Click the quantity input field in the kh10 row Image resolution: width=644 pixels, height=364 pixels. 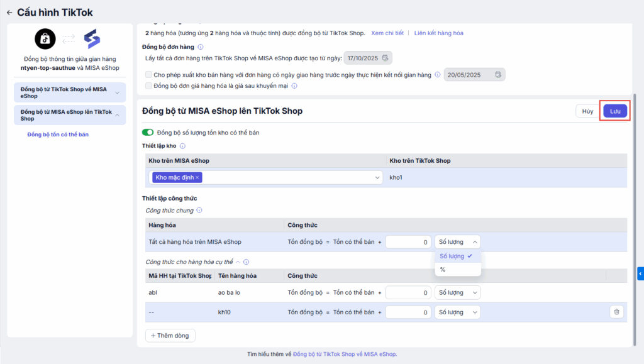[408, 312]
